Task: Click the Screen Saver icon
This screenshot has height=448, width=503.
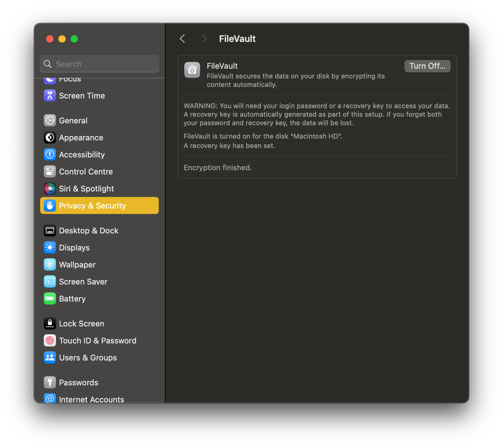Action: (50, 282)
